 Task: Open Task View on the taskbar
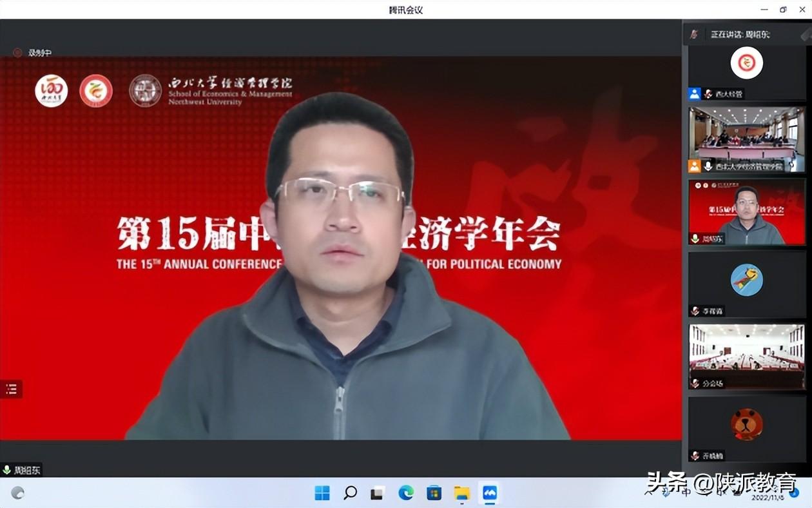[378, 494]
